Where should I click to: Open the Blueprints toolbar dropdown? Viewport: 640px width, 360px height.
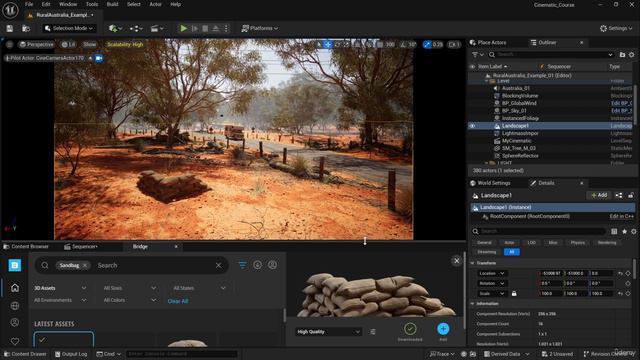coord(136,28)
